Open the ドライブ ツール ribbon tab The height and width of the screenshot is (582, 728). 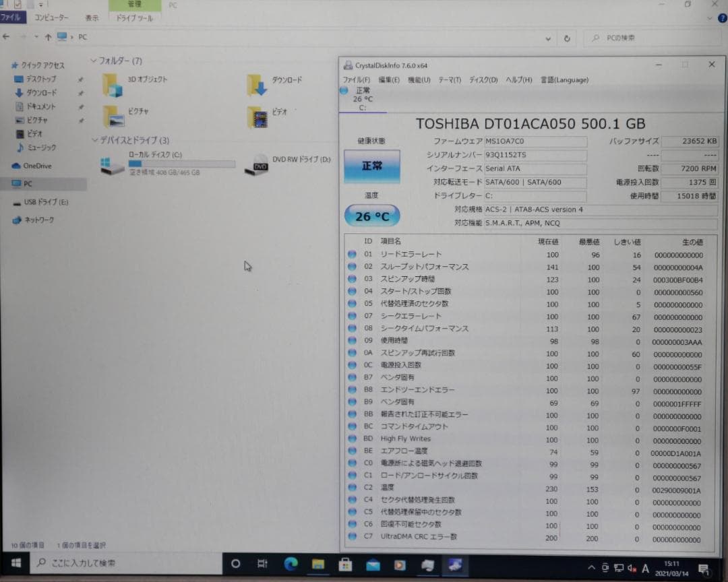click(x=135, y=18)
